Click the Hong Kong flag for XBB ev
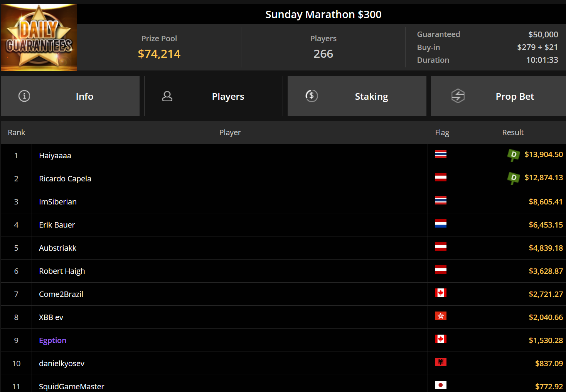The height and width of the screenshot is (392, 566). (441, 316)
